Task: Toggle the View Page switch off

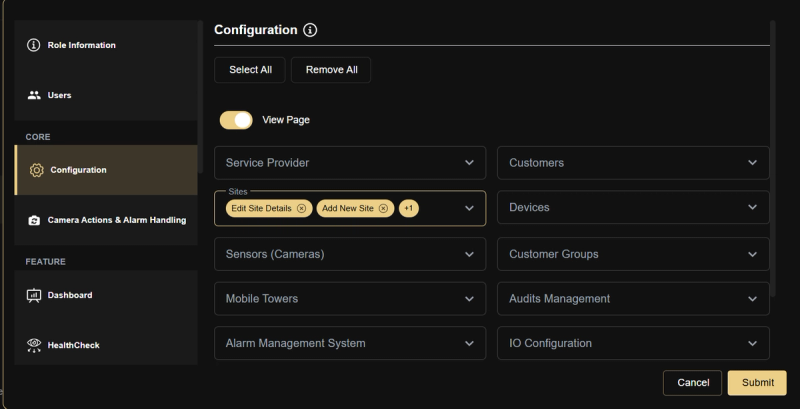Action: pyautogui.click(x=236, y=120)
